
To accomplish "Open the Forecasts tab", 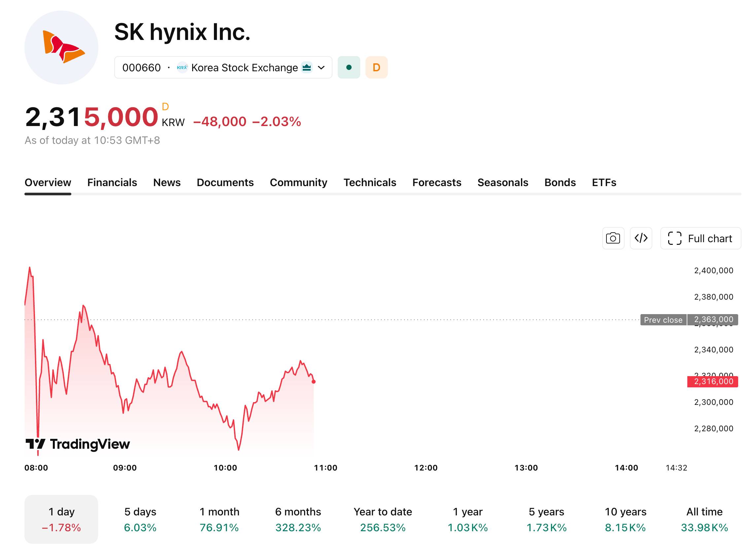I will point(437,182).
